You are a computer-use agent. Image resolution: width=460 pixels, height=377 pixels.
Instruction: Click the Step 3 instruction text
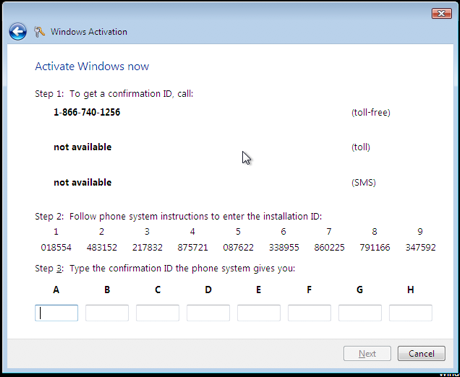tap(165, 269)
